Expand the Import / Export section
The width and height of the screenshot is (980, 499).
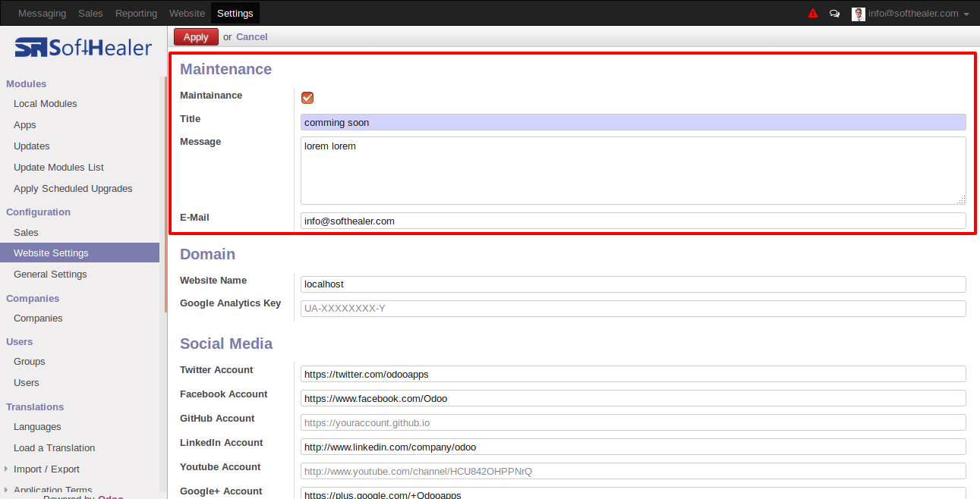(x=7, y=469)
